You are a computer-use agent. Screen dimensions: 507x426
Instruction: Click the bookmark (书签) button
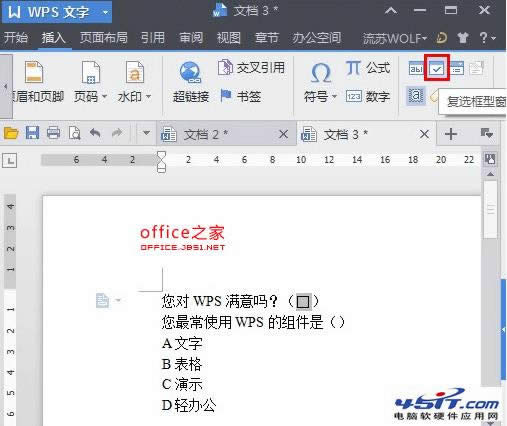pyautogui.click(x=241, y=96)
